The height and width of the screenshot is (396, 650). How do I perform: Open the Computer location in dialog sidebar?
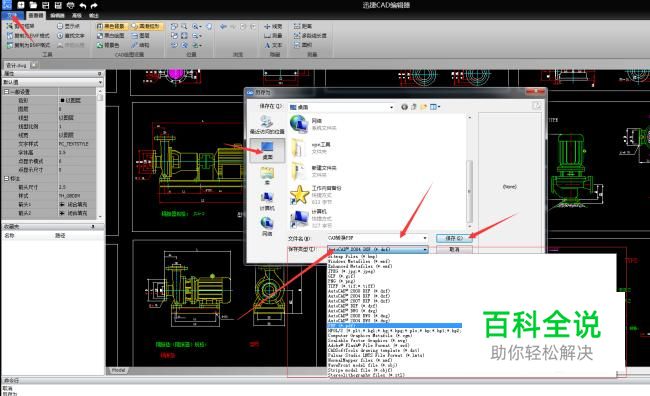click(267, 201)
